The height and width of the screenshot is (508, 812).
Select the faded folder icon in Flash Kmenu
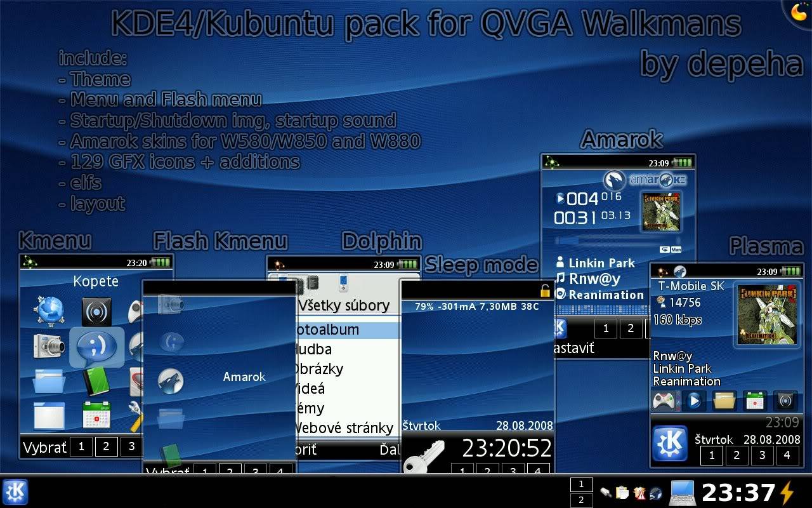[170, 418]
